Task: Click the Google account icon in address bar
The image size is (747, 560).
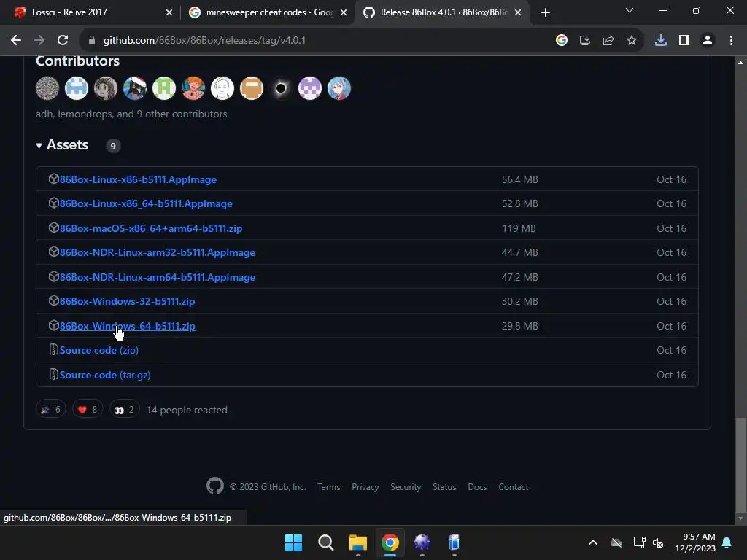Action: 562,41
